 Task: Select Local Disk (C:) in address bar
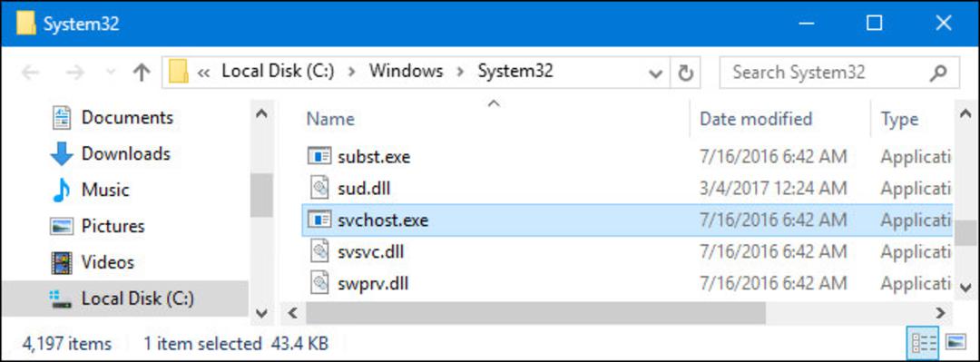tap(278, 72)
